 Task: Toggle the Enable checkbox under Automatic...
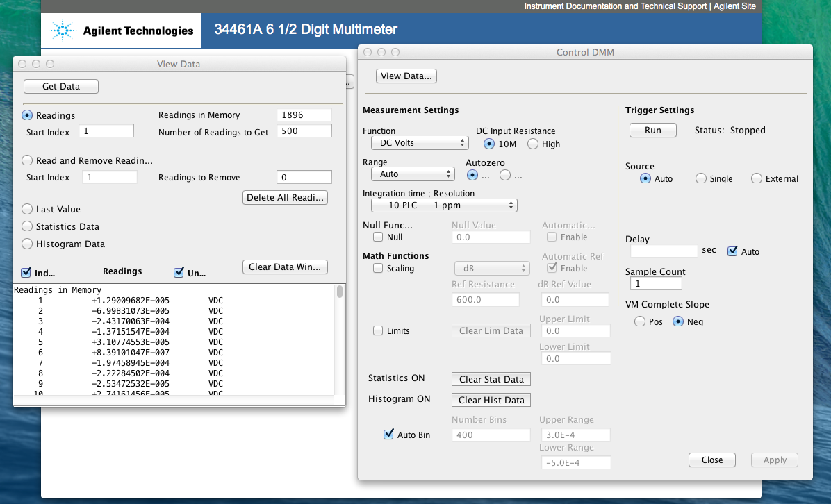point(552,237)
